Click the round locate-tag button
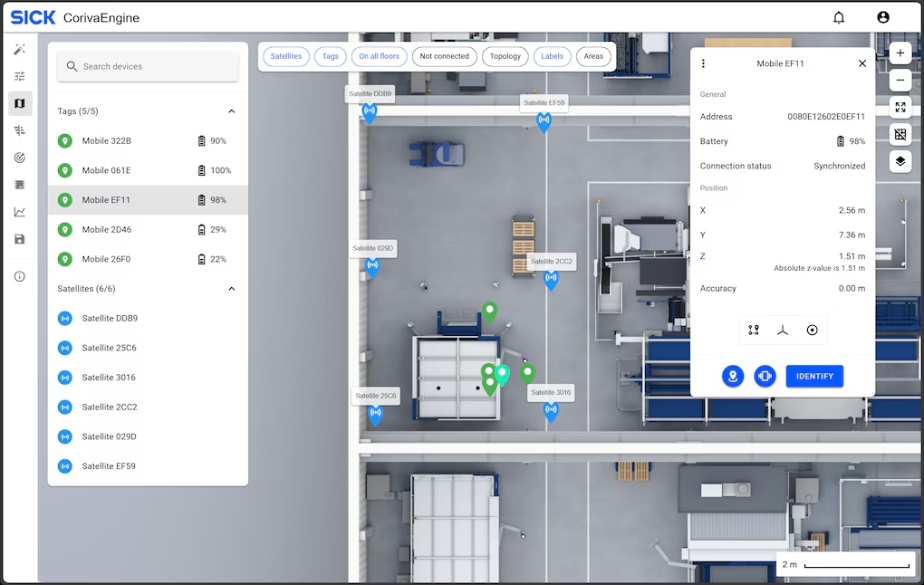924x585 pixels. (x=733, y=376)
